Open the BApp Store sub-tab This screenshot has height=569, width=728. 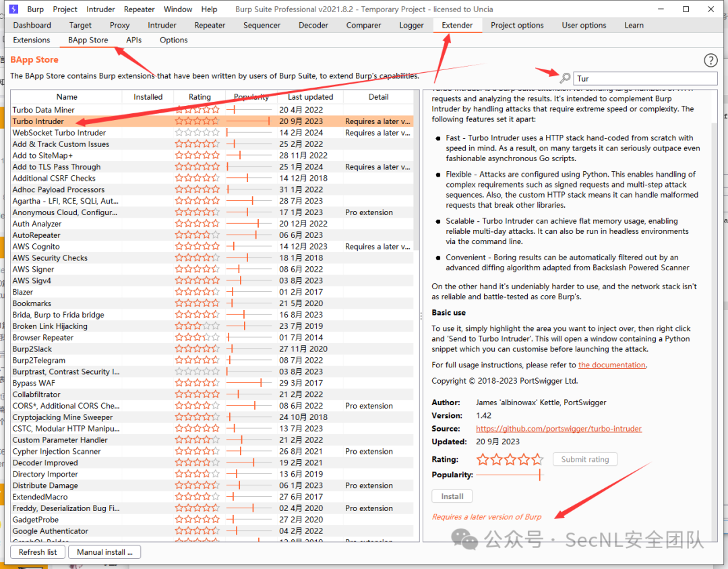(x=88, y=40)
